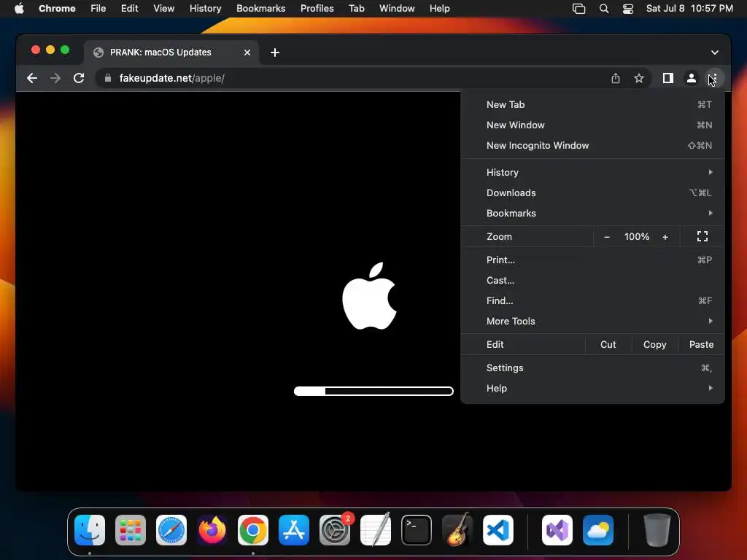Open GarageBand from the Dock
747x560 pixels.
point(457,530)
